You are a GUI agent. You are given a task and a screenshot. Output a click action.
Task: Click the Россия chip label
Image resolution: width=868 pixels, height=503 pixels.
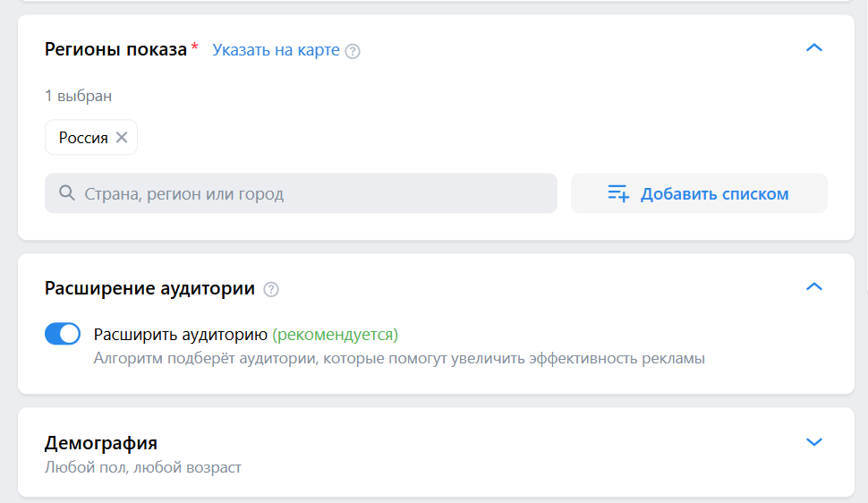pos(83,137)
